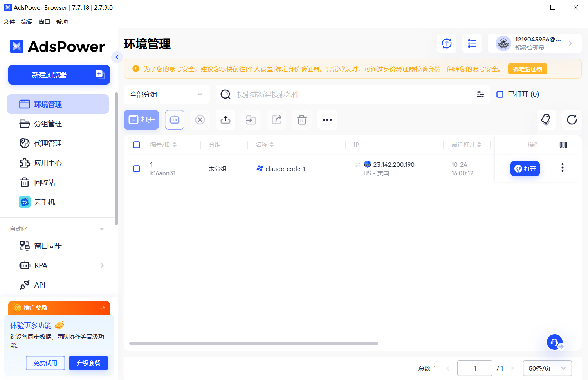588x380 pixels.
Task: Click the 绑定验证器 button in banner
Action: [x=527, y=69]
